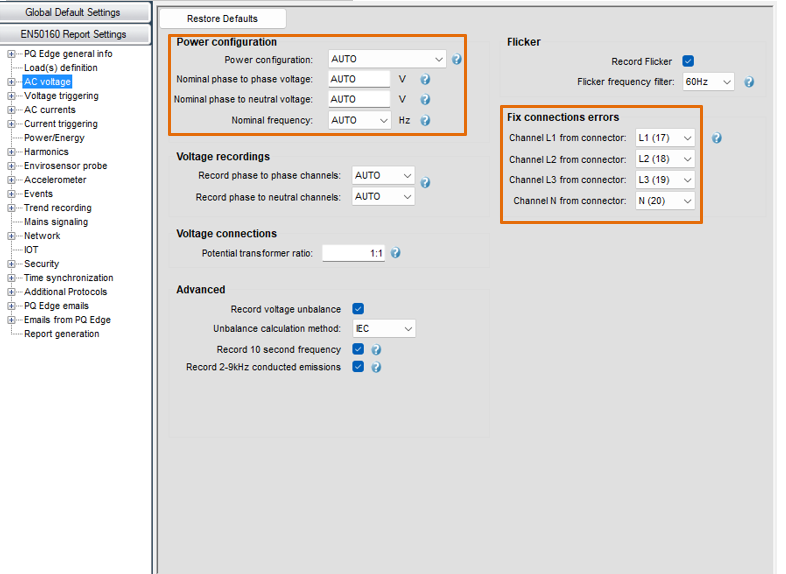Select PQ Edge emails tree item
This screenshot has width=786, height=574.
coord(56,306)
